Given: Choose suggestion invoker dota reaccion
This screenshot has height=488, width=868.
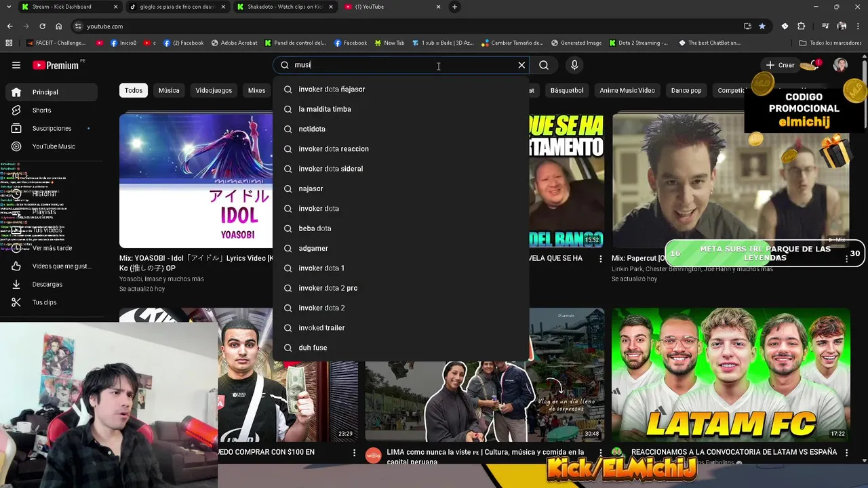Looking at the screenshot, I should pos(400,149).
